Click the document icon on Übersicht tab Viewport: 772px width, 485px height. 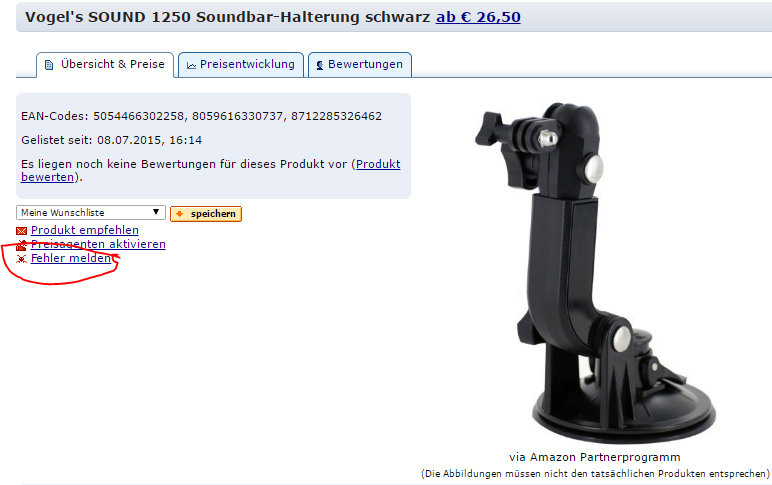click(49, 65)
